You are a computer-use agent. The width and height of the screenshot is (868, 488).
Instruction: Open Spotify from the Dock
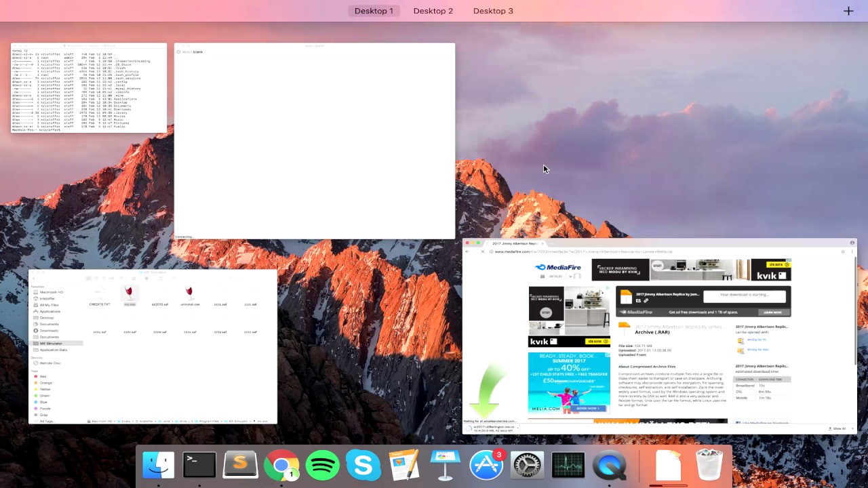click(322, 466)
